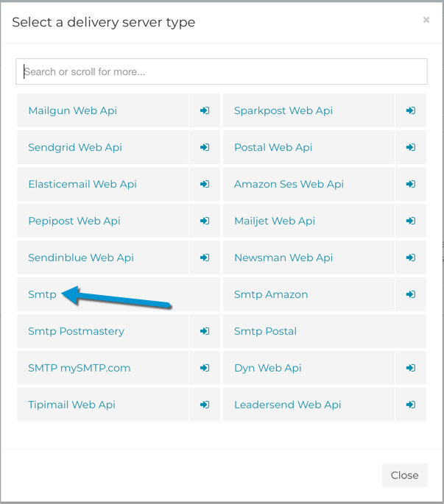Click the arrow icon beside Mailgun Web Api
444x504 pixels.
[x=205, y=110]
